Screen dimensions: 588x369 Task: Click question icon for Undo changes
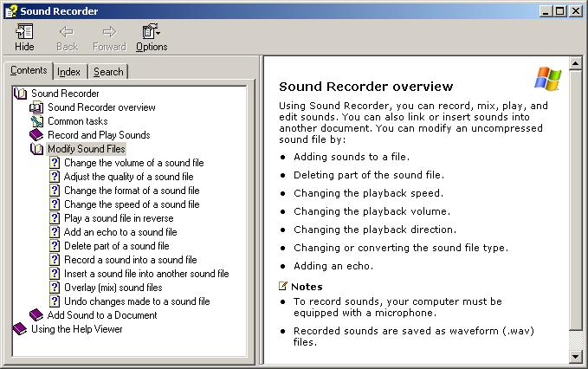[55, 301]
